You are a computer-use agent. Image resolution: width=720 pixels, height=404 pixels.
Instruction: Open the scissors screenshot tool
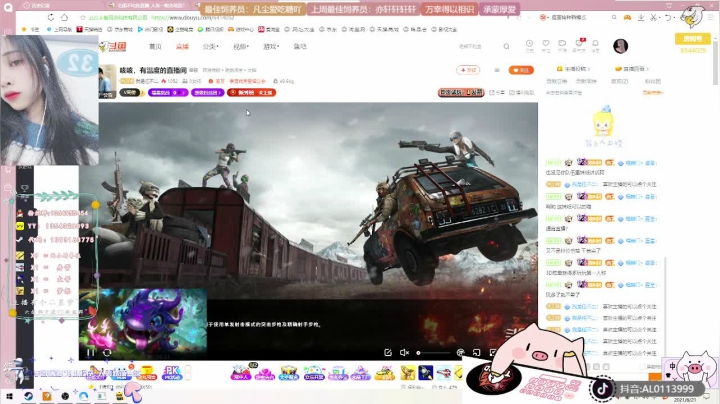pyautogui.click(x=653, y=17)
